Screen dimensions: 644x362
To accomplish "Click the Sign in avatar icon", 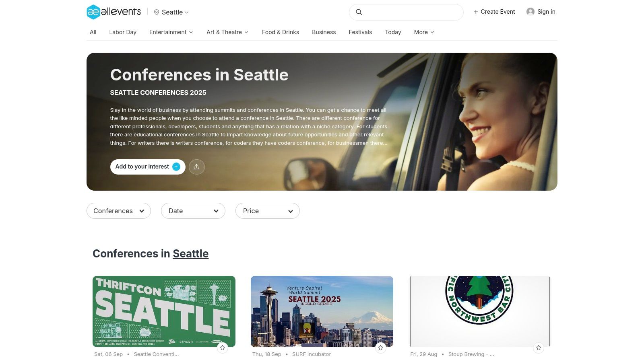I will [x=530, y=12].
